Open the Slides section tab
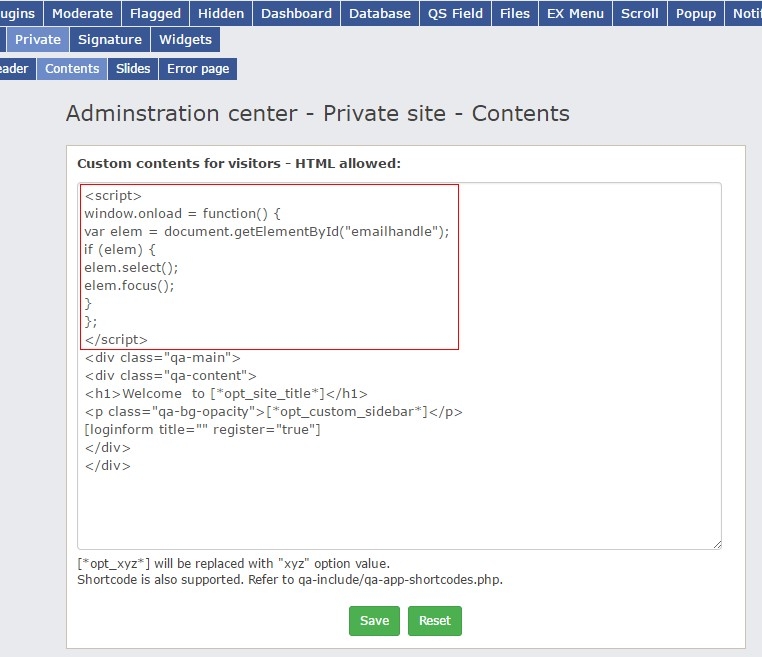The image size is (762, 657). pos(133,69)
